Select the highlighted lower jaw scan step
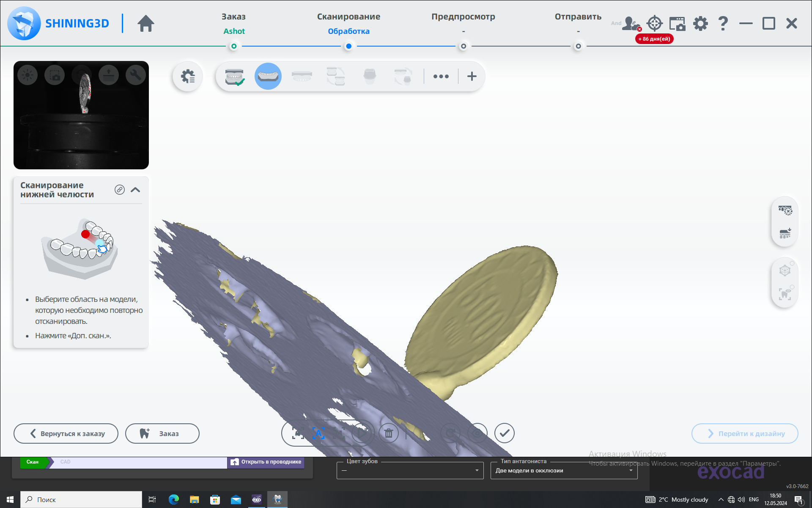 (x=268, y=76)
